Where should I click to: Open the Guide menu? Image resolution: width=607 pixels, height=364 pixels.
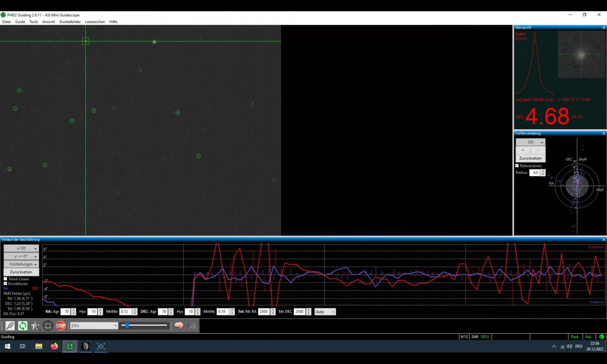[x=20, y=22]
